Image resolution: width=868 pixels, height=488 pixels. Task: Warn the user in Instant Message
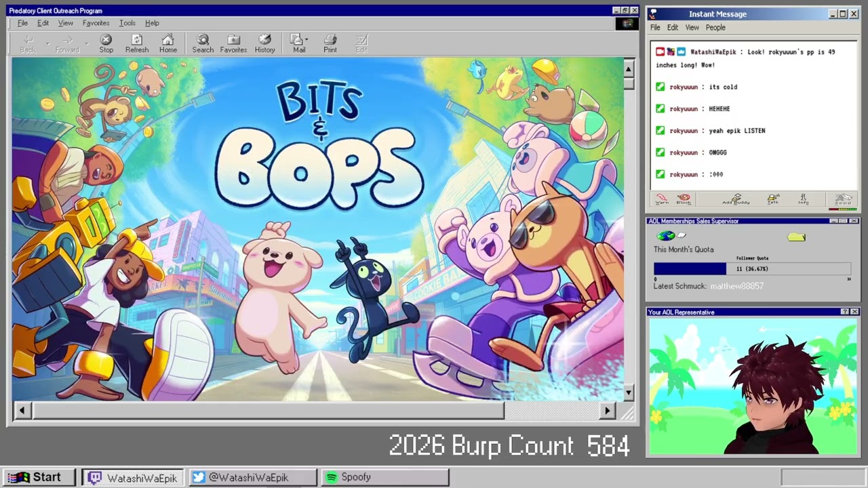pos(662,199)
